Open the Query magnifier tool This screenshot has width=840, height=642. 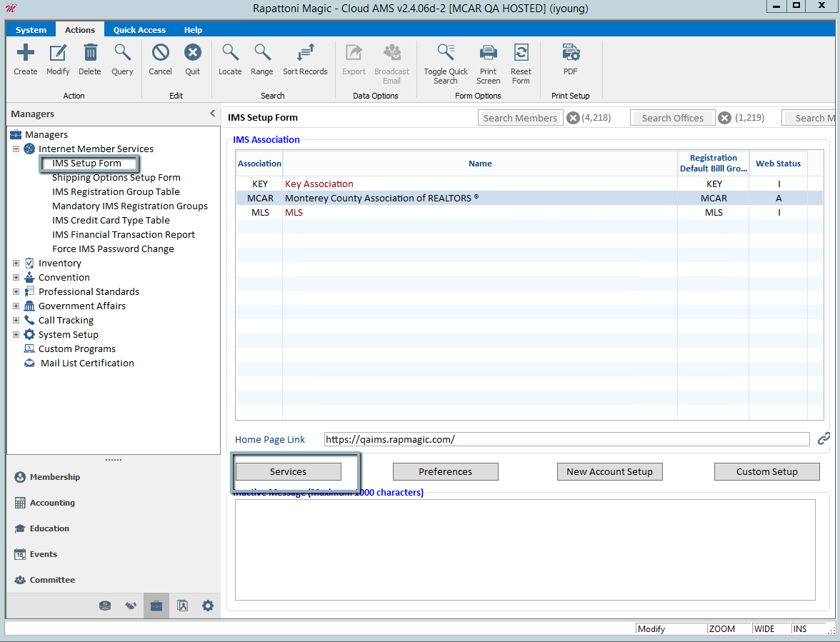(x=122, y=53)
